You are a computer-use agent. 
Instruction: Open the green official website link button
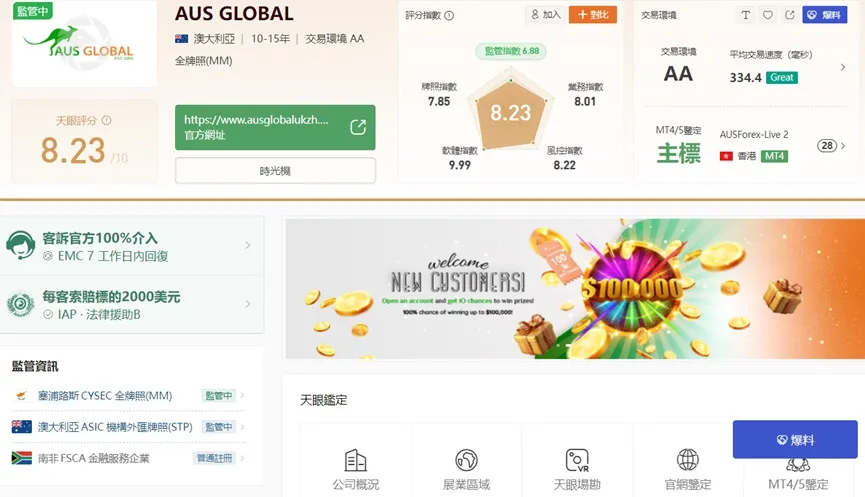click(275, 127)
